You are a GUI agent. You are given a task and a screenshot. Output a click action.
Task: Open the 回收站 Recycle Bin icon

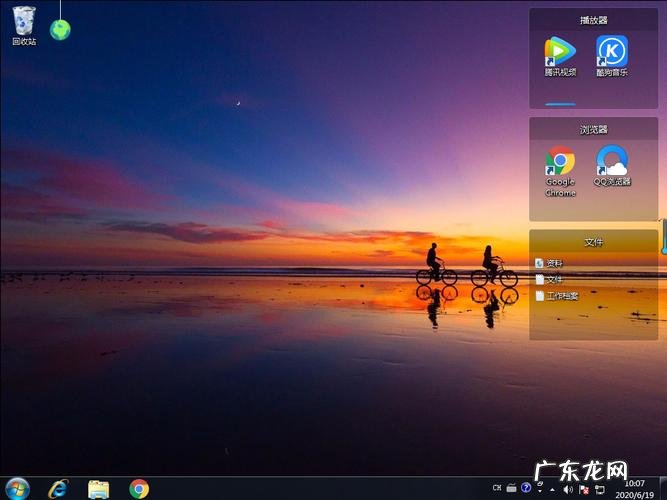pos(24,25)
